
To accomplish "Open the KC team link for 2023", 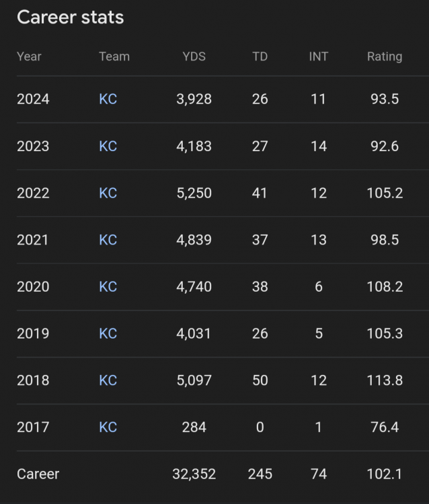I will click(x=108, y=146).
